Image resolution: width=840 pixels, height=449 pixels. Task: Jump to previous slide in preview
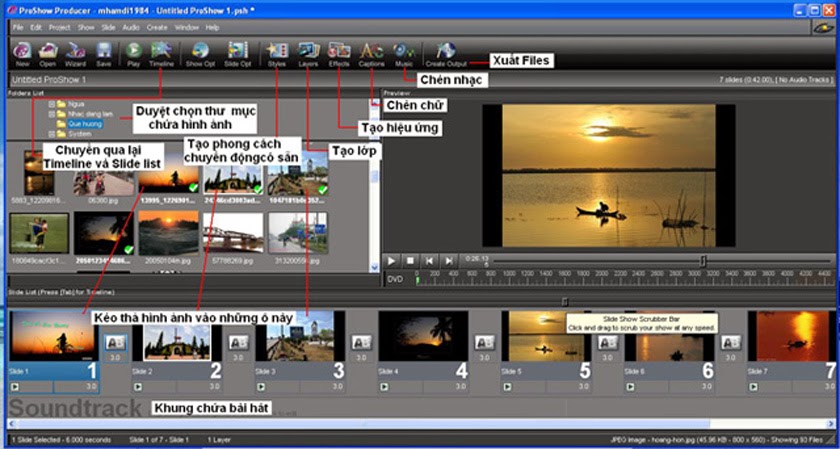[429, 261]
